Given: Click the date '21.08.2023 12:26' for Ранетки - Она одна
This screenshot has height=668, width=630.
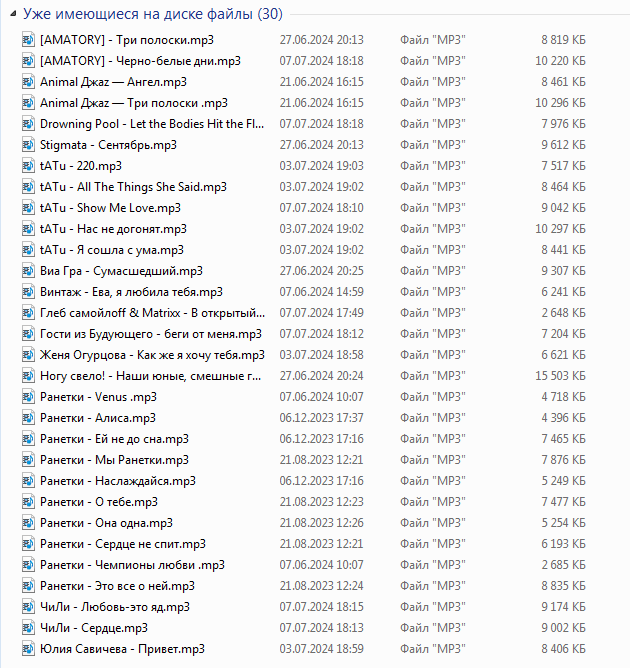Looking at the screenshot, I should pos(322,523).
